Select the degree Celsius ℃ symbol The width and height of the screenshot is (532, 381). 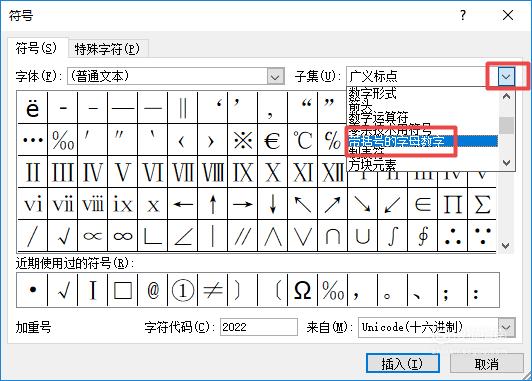[x=303, y=139]
